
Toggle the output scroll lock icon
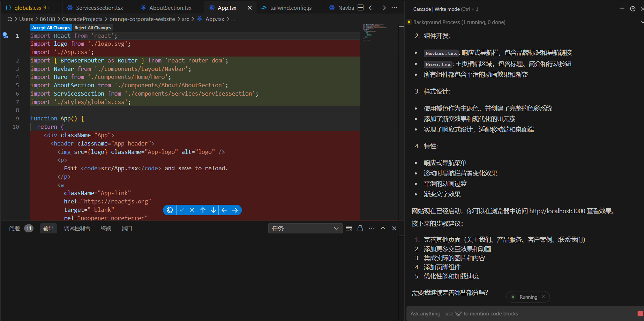[x=360, y=228]
